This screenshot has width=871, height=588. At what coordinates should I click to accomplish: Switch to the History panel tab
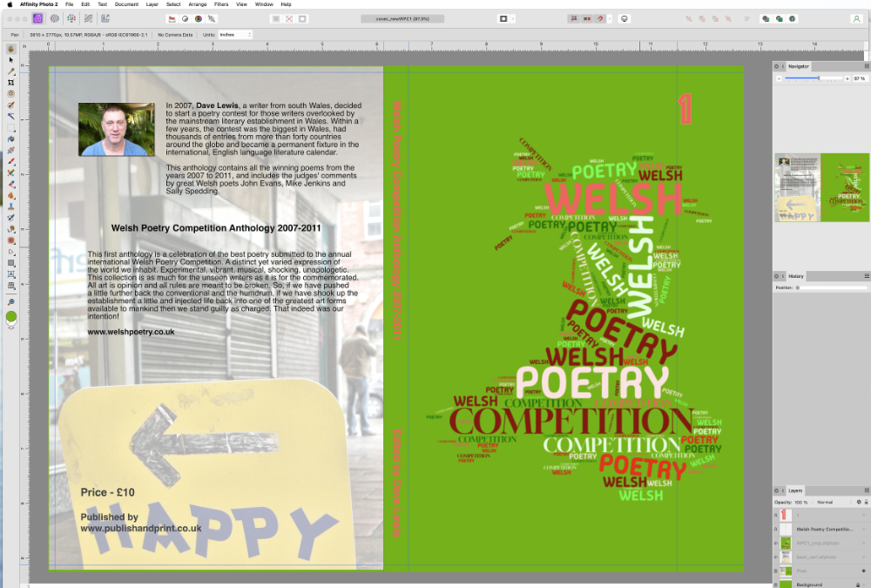[797, 275]
